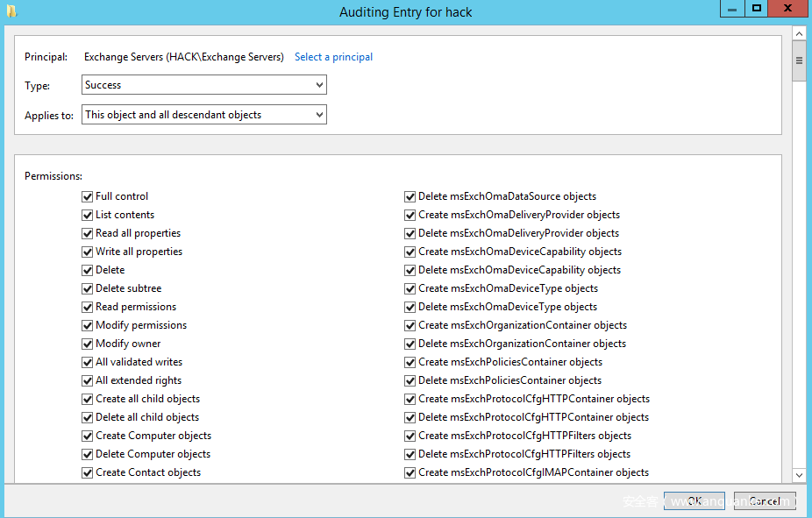Click the Select a principal link

tap(333, 57)
